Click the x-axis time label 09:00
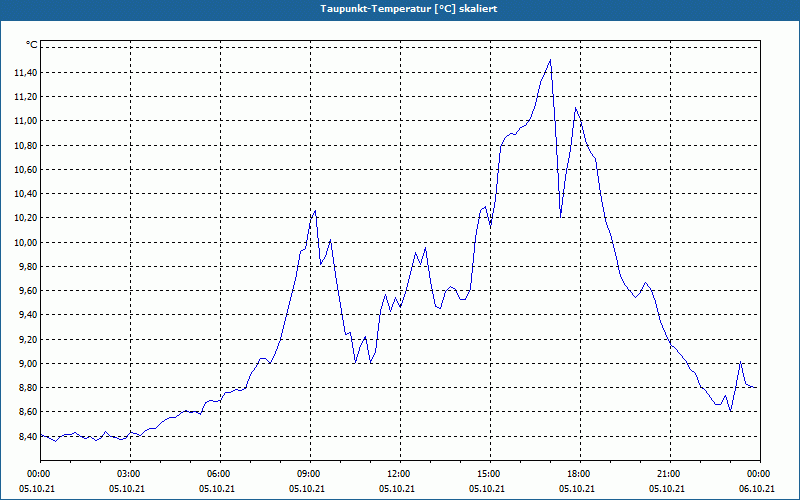 click(x=311, y=474)
